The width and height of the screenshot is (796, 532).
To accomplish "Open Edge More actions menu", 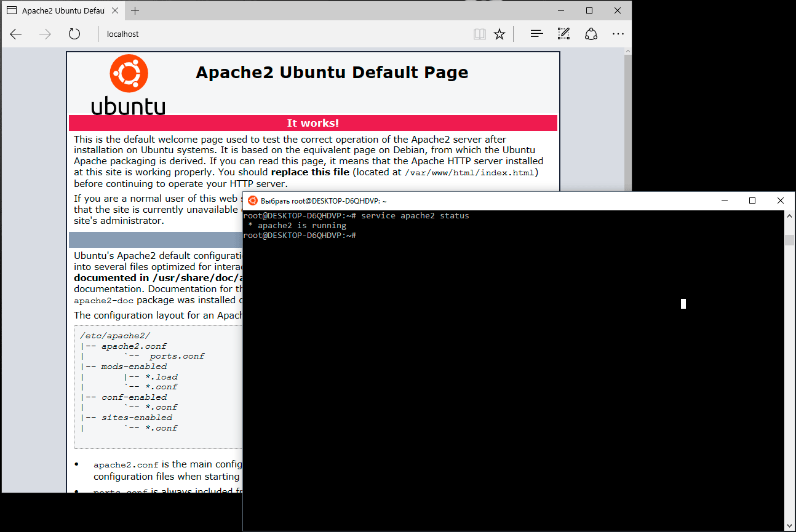I will coord(618,34).
